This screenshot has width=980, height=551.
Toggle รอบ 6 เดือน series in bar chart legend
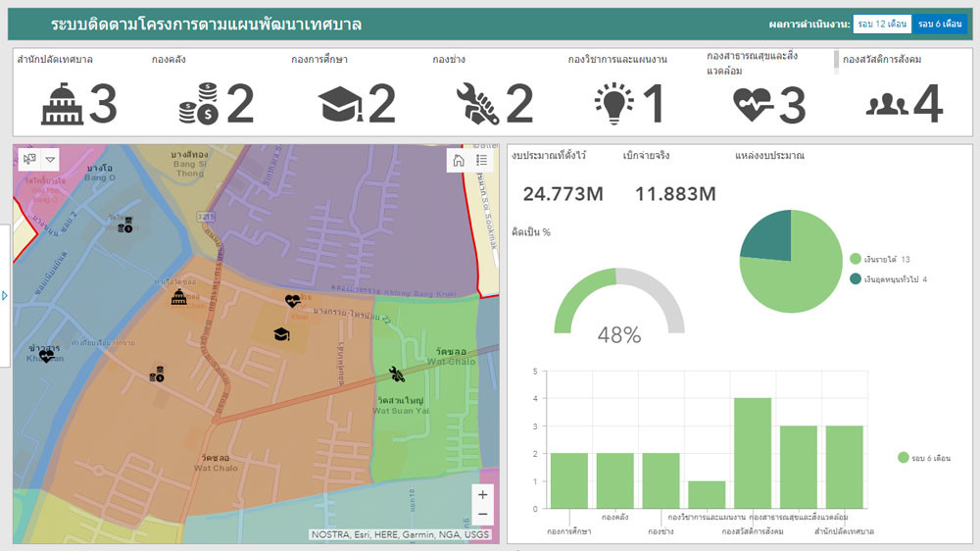(903, 458)
